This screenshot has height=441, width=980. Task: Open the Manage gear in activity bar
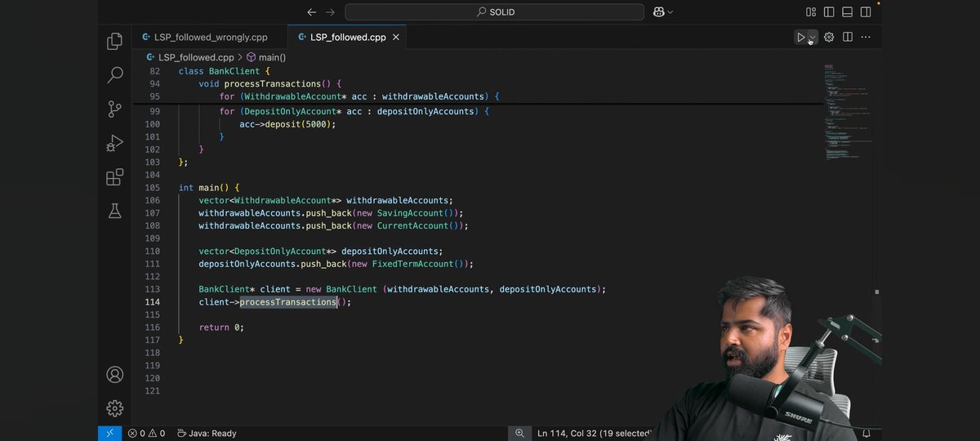[115, 408]
